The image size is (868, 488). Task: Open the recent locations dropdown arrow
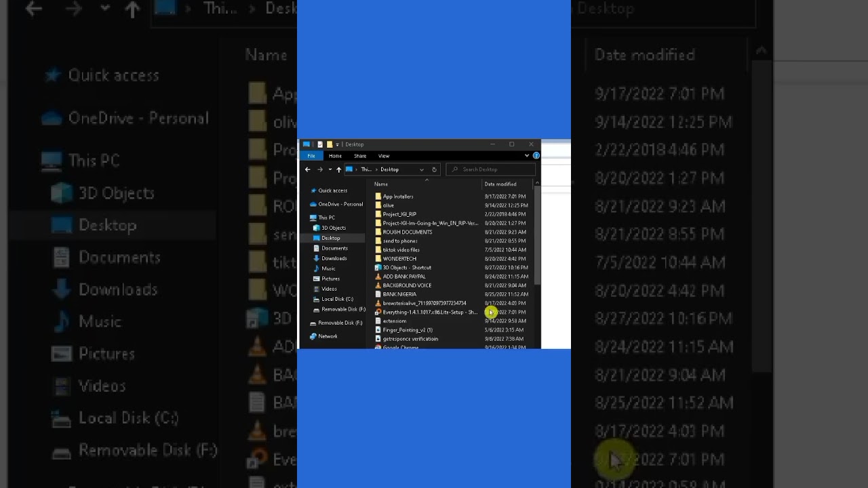pos(330,169)
